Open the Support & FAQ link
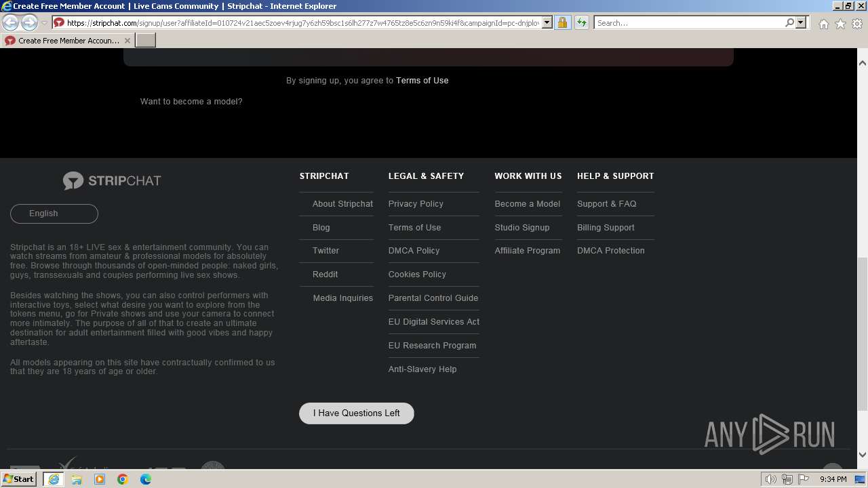This screenshot has width=868, height=488. [x=607, y=204]
